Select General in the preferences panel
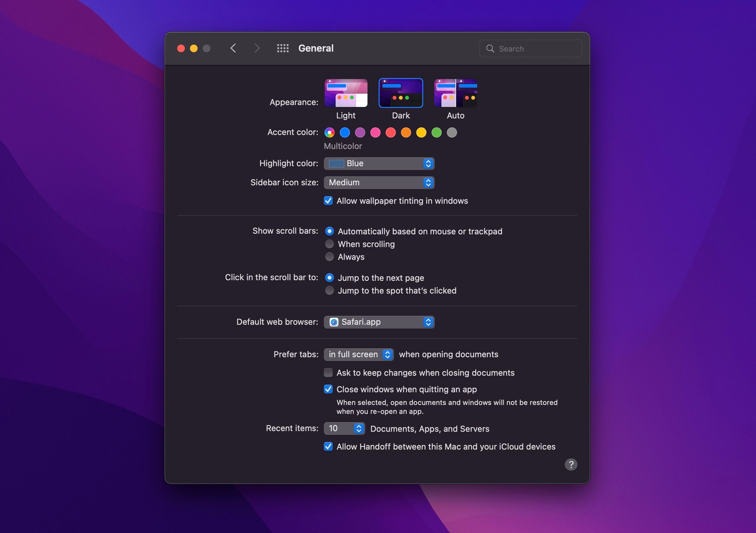The image size is (756, 533). (x=316, y=48)
